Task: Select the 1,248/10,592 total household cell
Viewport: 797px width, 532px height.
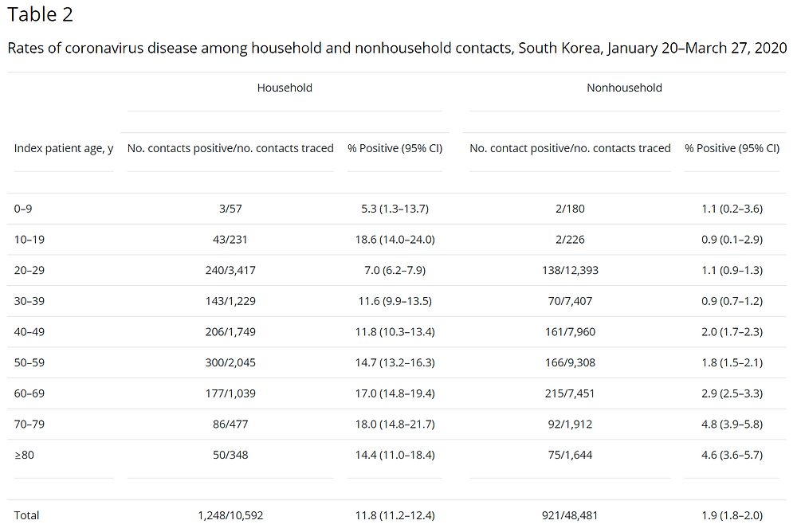Action: pos(230,516)
